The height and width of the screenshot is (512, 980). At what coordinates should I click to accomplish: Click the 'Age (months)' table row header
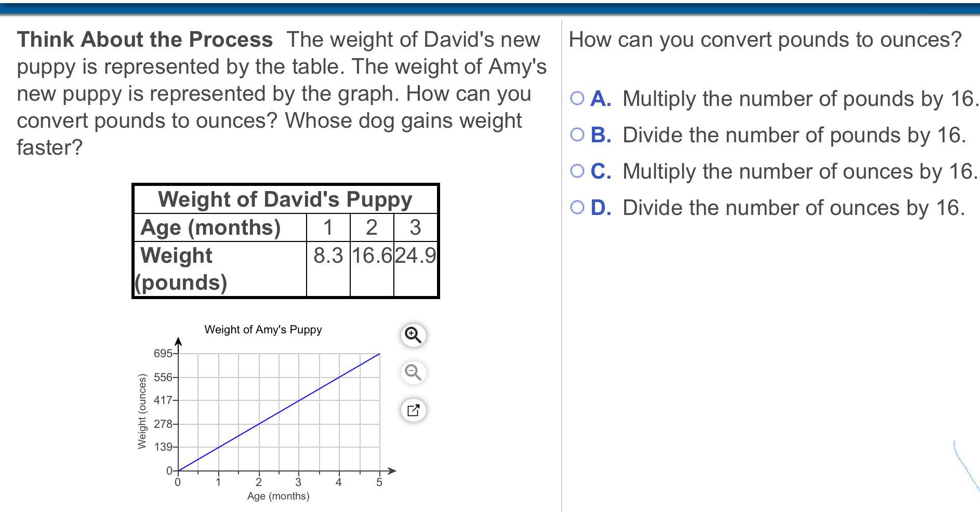tap(210, 227)
